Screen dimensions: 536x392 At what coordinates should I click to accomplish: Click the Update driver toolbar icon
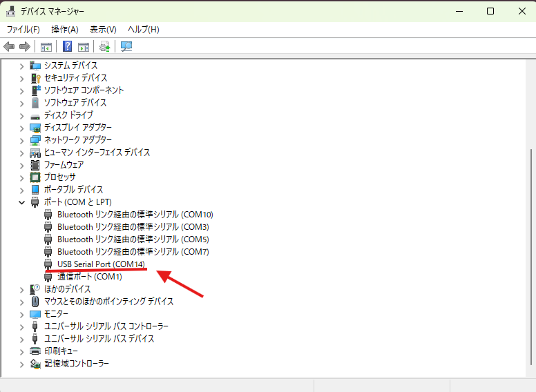tap(104, 46)
